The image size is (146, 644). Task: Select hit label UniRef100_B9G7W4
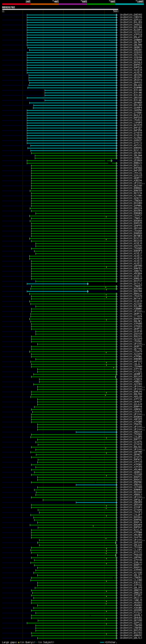coord(131,291)
